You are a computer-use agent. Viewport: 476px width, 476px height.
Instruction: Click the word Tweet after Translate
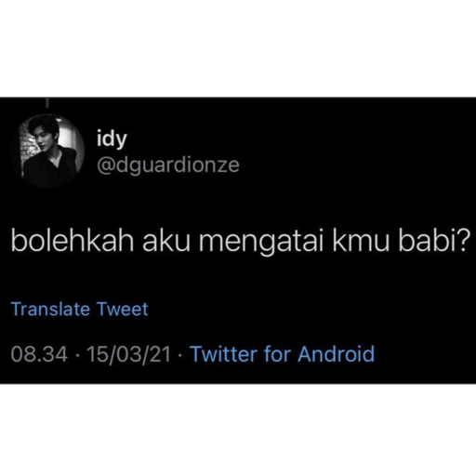point(123,310)
